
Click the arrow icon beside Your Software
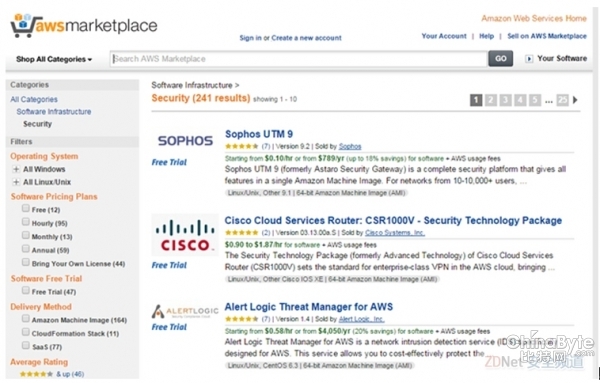tap(529, 59)
